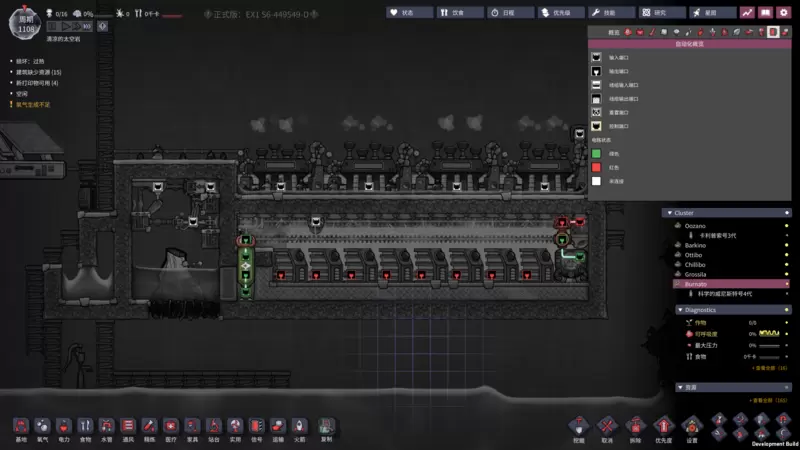The height and width of the screenshot is (450, 800).
Task: Toggle the plumbing overlay icon
Action: 688,32
